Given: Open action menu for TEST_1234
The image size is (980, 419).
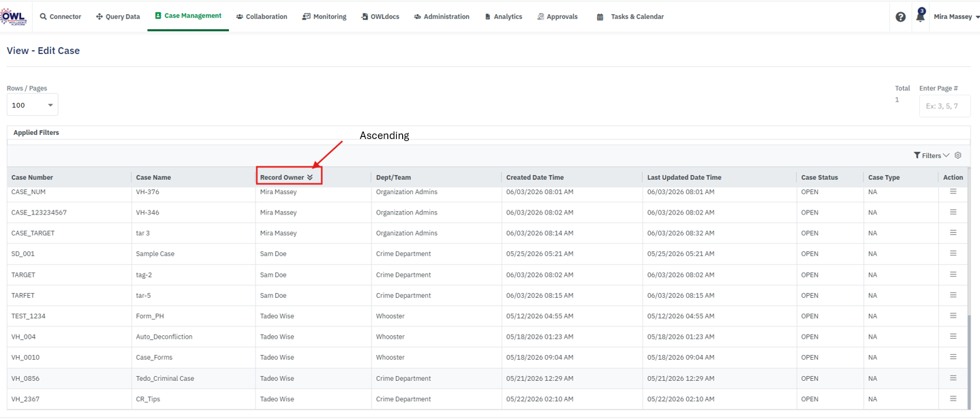Looking at the screenshot, I should click(953, 315).
